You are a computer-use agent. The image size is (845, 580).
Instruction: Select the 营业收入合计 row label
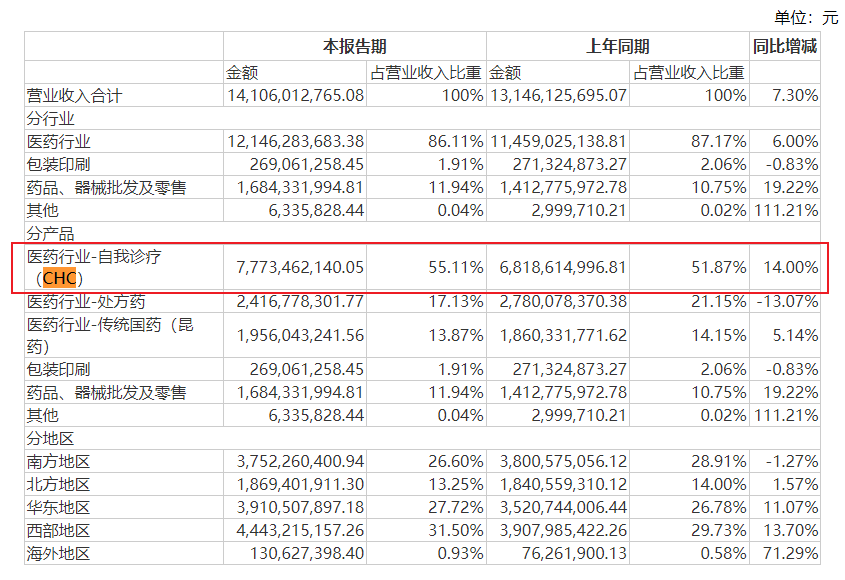click(x=74, y=96)
